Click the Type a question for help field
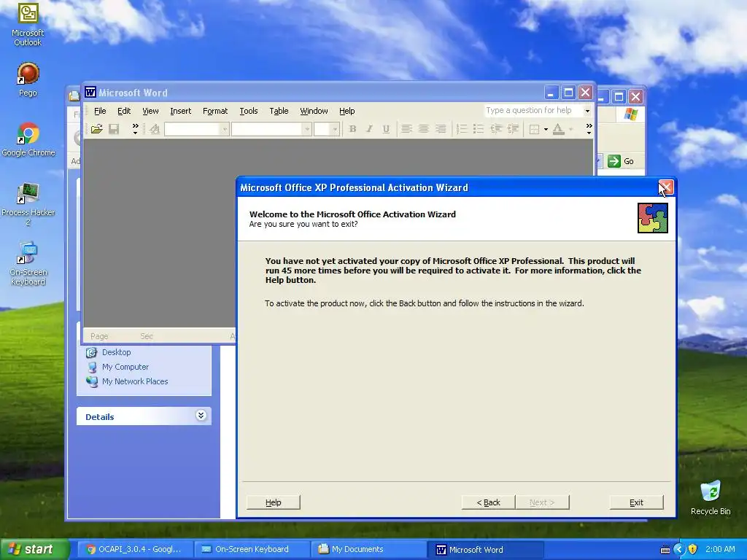The image size is (747, 560). click(x=533, y=111)
